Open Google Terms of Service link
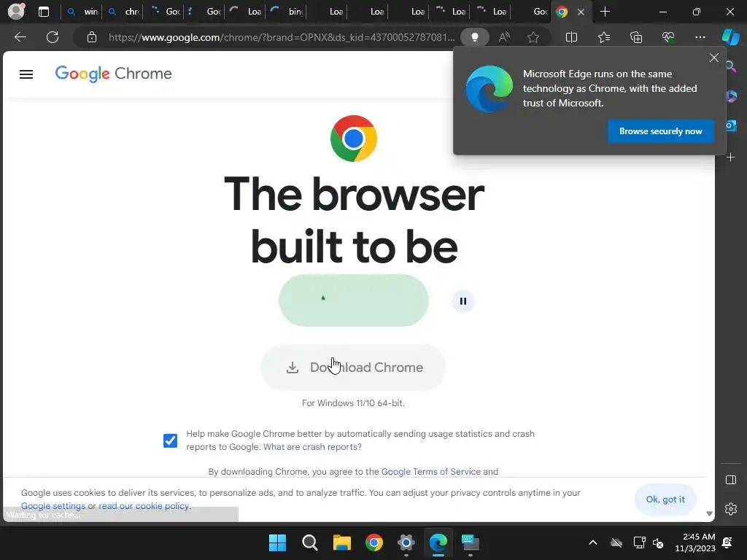This screenshot has width=747, height=560. pos(430,472)
